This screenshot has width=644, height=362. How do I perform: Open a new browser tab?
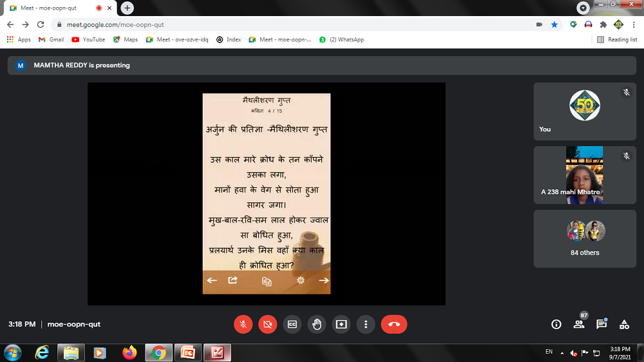pyautogui.click(x=128, y=8)
